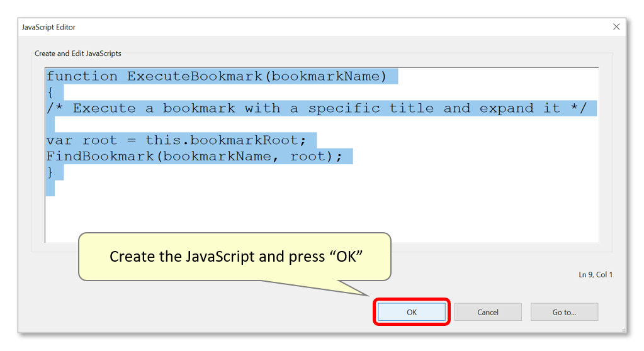
Task: Open the Go to... line dialog
Action: click(x=564, y=312)
